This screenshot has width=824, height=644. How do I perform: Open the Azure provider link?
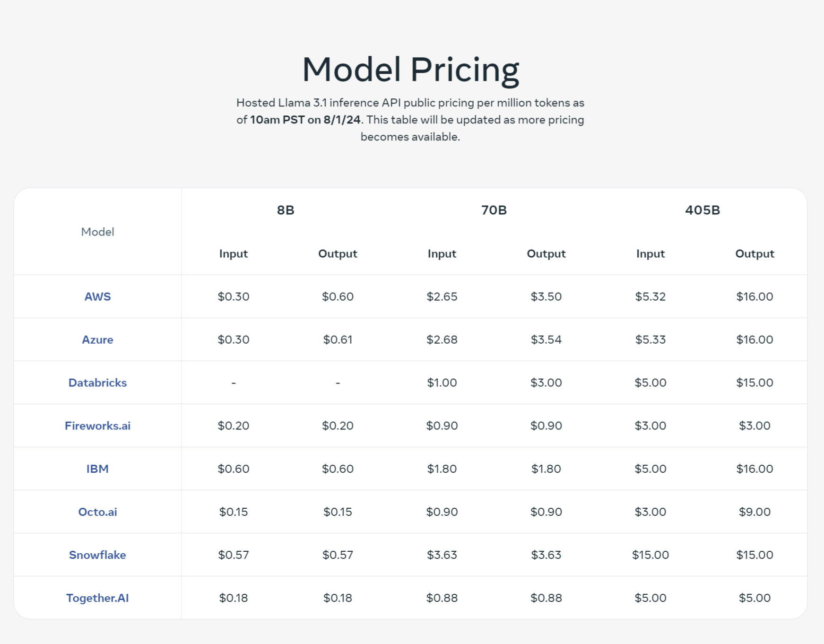point(97,339)
